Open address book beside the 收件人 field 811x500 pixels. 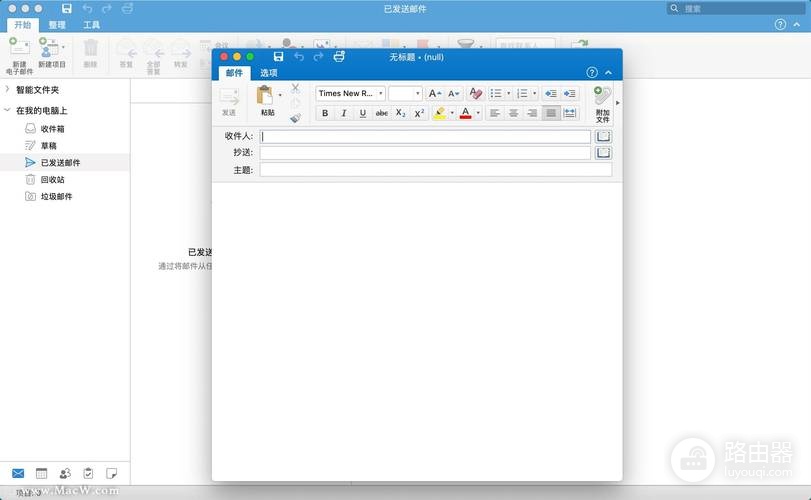(603, 137)
